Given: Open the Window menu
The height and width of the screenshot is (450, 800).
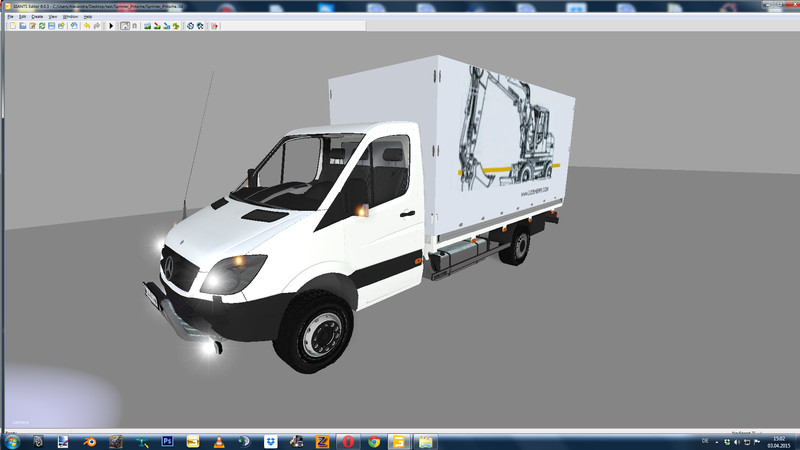Looking at the screenshot, I should [69, 17].
